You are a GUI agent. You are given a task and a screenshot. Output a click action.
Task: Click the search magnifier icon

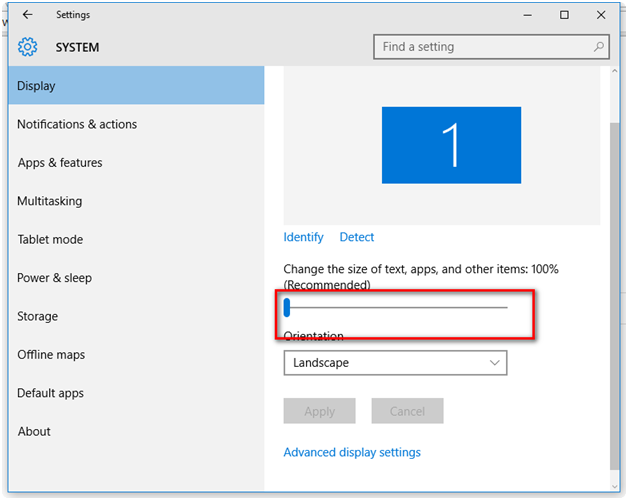[599, 47]
